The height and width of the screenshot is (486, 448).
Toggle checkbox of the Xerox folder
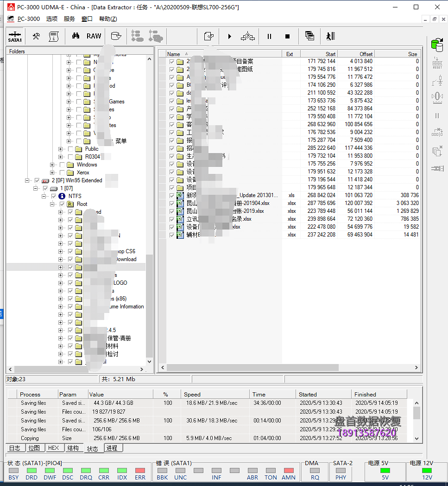[62, 173]
